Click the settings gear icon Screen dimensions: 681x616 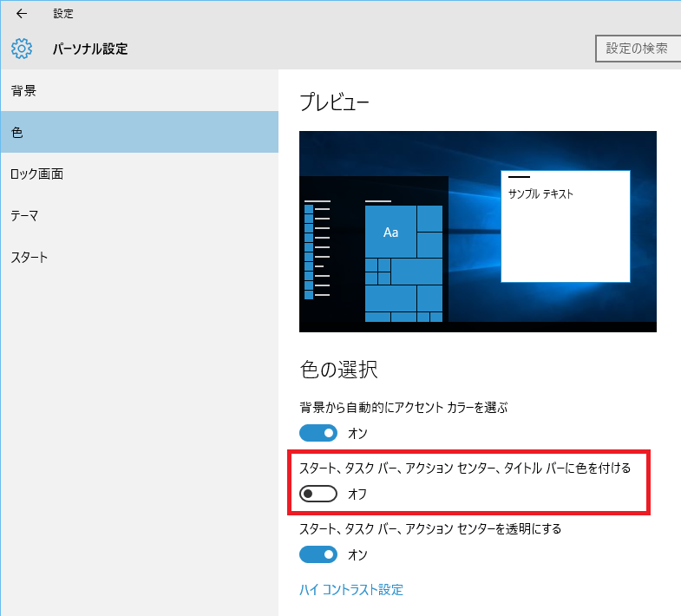click(x=22, y=49)
